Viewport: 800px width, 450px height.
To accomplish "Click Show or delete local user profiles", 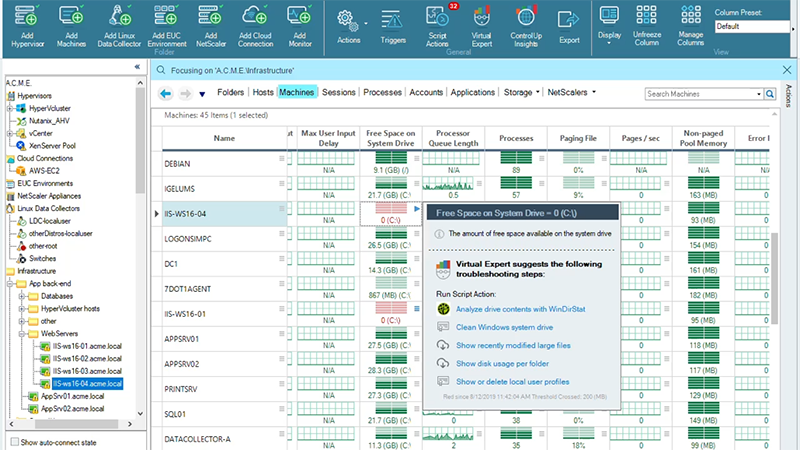I will click(512, 382).
